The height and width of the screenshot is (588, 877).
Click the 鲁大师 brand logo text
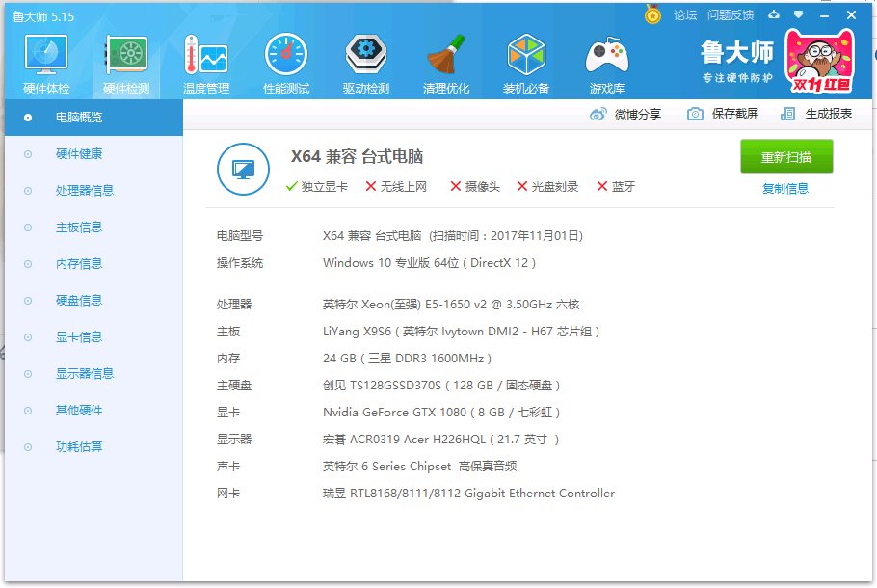737,53
